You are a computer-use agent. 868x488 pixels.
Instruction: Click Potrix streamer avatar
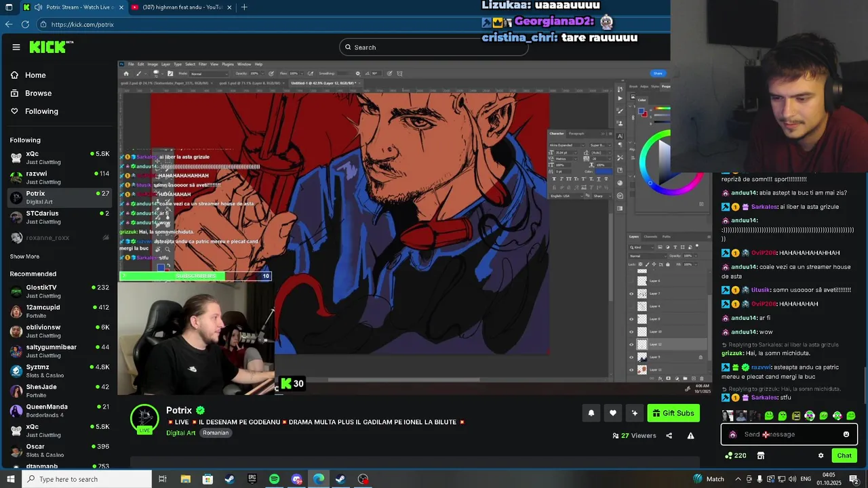pyautogui.click(x=144, y=418)
